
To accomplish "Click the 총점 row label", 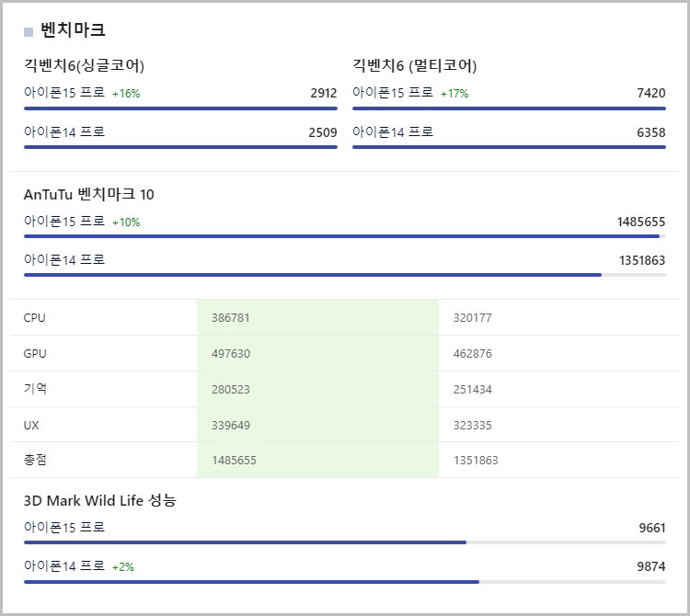I will (x=35, y=460).
